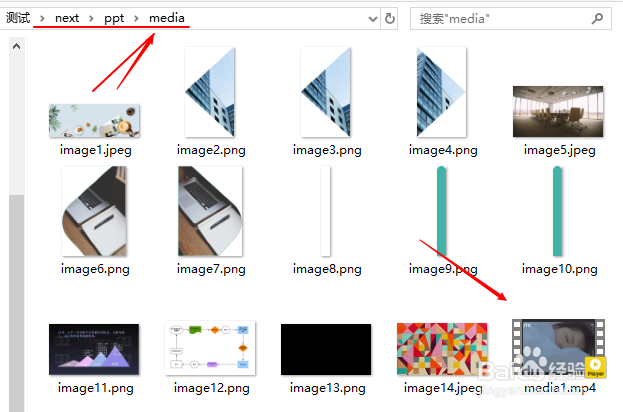623x412 pixels.
Task: Click the image7.png file name
Action: [x=211, y=269]
